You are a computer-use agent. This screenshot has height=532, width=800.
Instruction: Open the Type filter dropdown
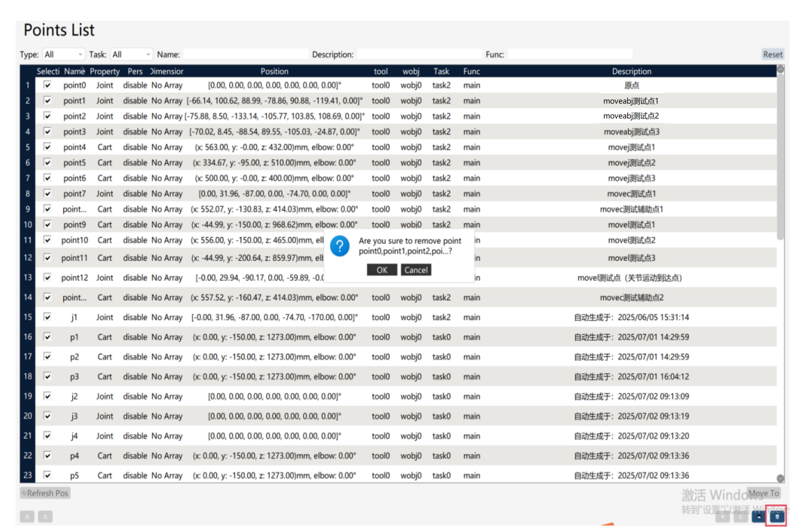coord(63,54)
